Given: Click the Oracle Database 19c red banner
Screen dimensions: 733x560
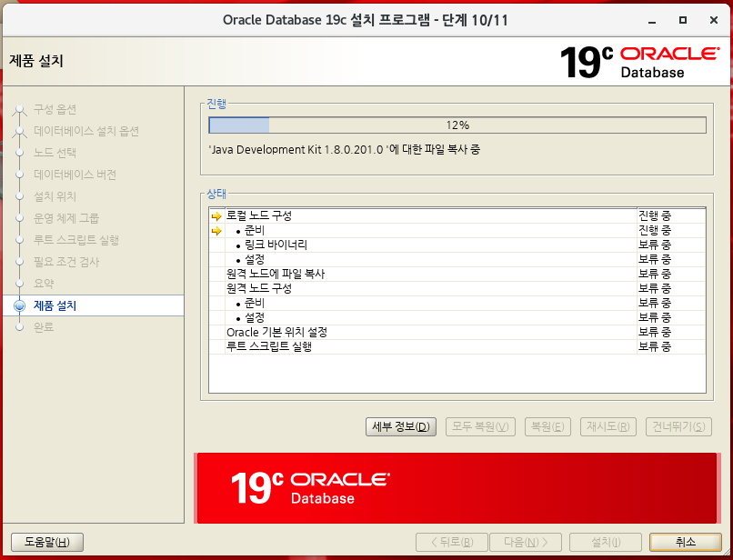Looking at the screenshot, I should [x=457, y=488].
